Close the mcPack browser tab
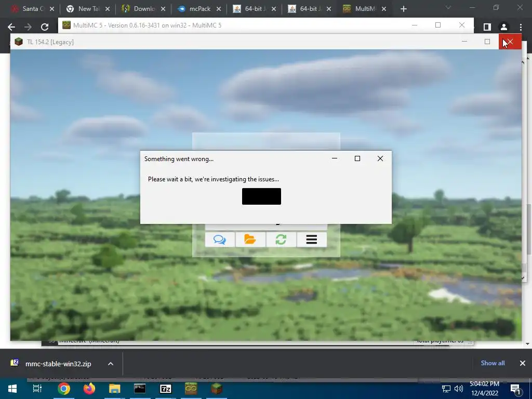This screenshot has height=399, width=532. point(219,9)
